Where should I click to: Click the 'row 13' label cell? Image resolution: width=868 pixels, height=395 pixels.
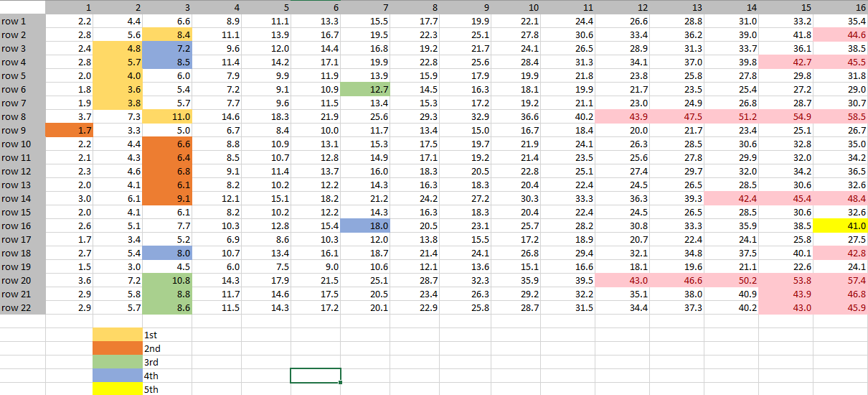22,185
